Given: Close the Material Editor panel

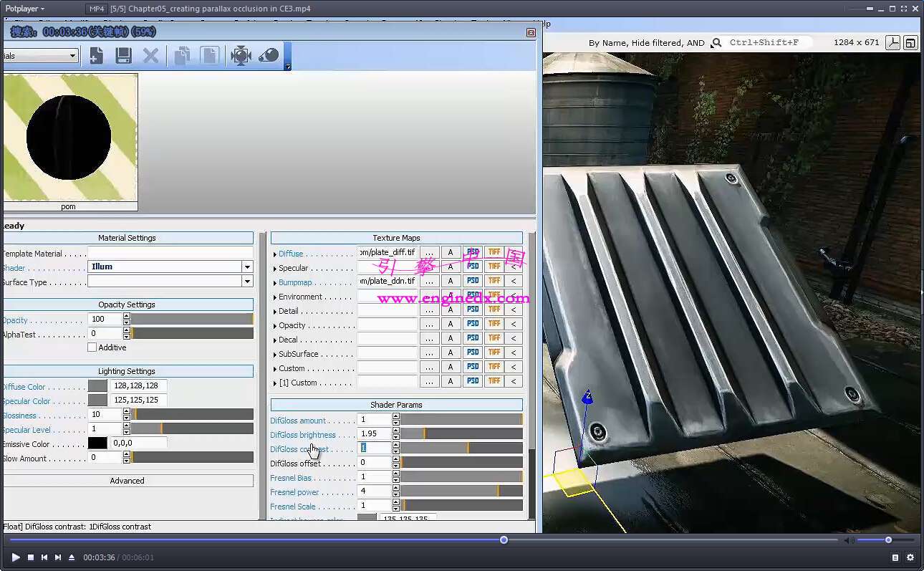Looking at the screenshot, I should tap(531, 33).
